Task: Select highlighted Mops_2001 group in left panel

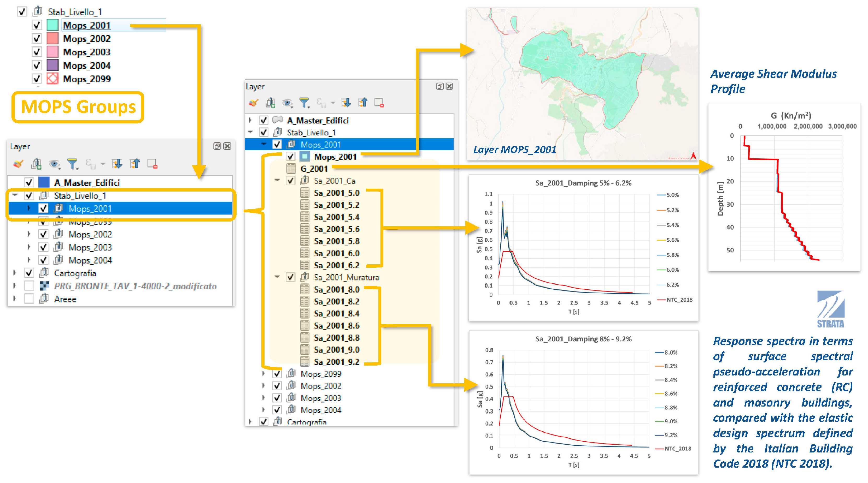Action: click(x=90, y=208)
